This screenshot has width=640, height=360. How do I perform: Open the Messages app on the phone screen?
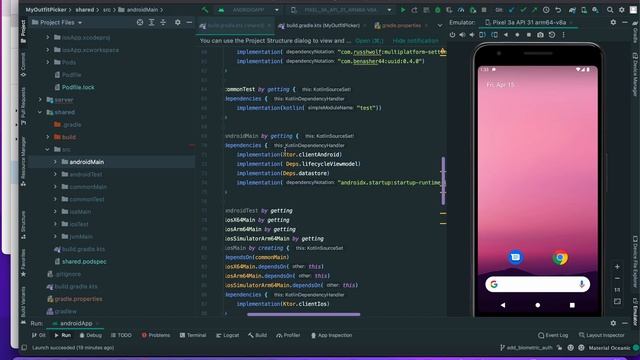[x=516, y=257]
